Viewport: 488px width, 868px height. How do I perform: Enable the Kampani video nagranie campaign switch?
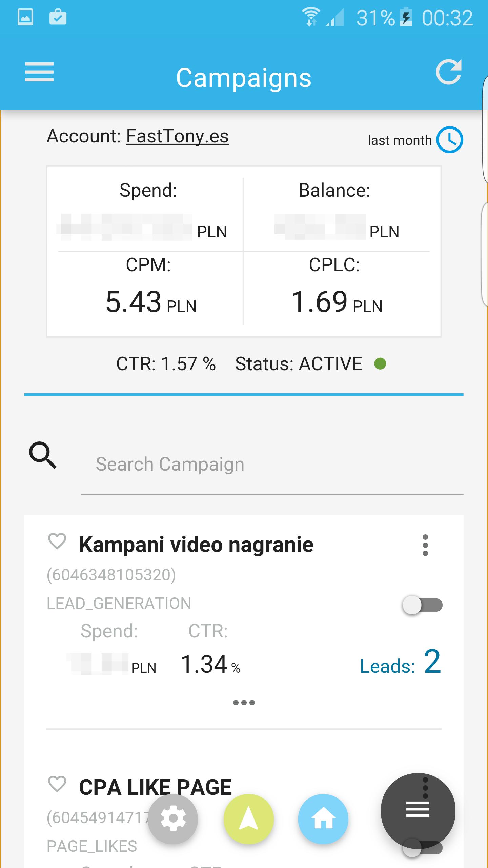[422, 605]
